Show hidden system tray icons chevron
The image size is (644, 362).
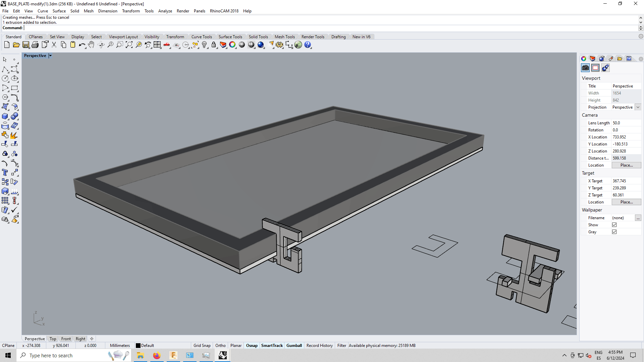click(565, 356)
